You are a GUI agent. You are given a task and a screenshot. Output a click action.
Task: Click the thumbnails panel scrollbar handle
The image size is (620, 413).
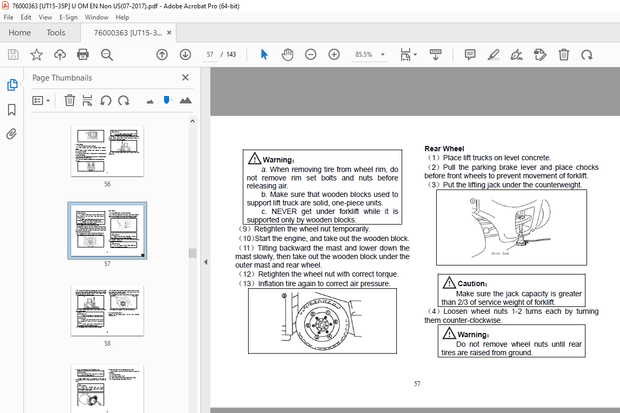tap(193, 253)
